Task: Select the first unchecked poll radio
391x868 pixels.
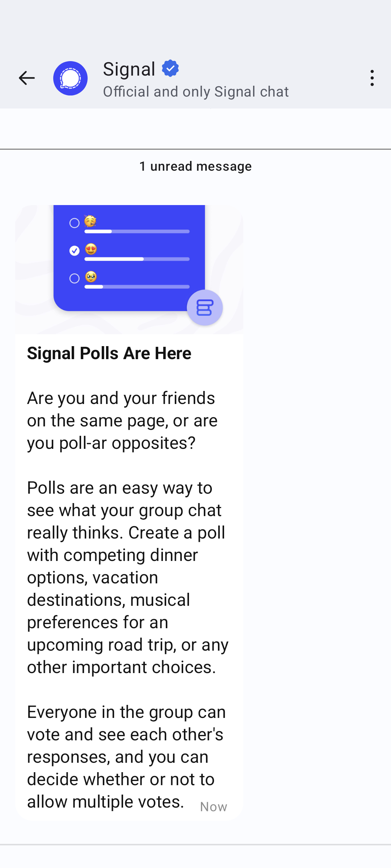Action: coord(75,223)
